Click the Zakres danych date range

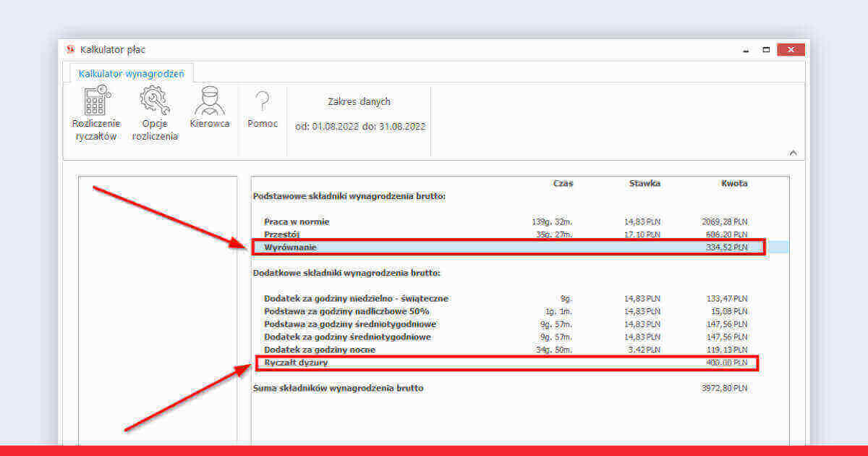pos(359,126)
